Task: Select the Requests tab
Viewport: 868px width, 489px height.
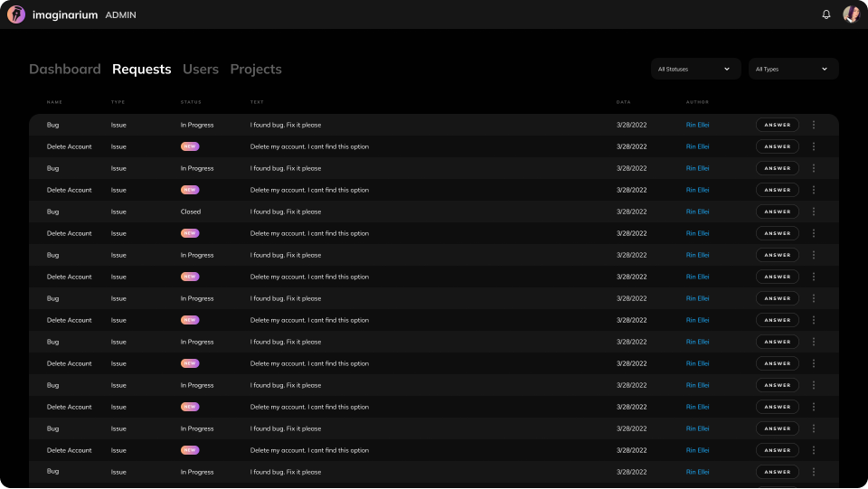Action: 141,69
